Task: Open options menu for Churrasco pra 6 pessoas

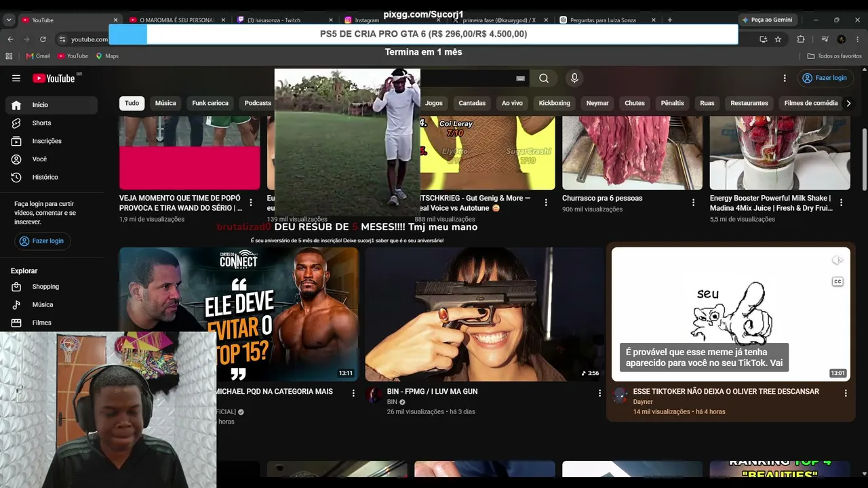Action: tap(693, 203)
